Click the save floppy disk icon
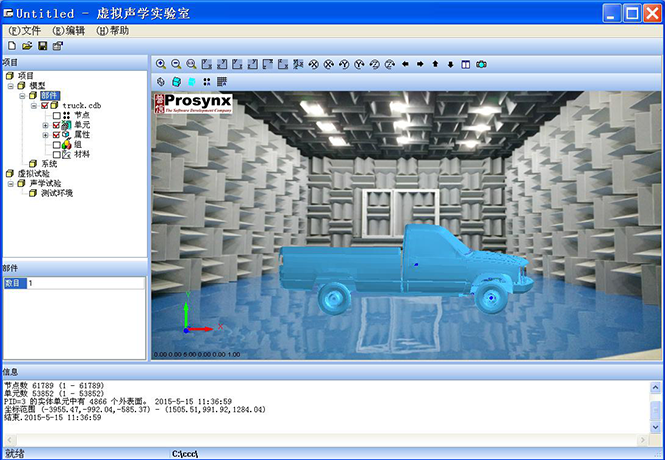The image size is (665, 460). click(x=42, y=46)
